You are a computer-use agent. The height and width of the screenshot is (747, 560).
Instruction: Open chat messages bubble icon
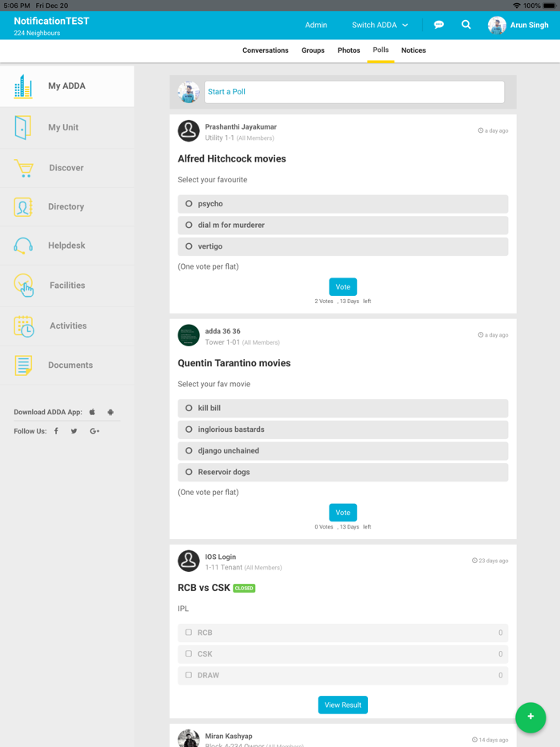pyautogui.click(x=439, y=25)
